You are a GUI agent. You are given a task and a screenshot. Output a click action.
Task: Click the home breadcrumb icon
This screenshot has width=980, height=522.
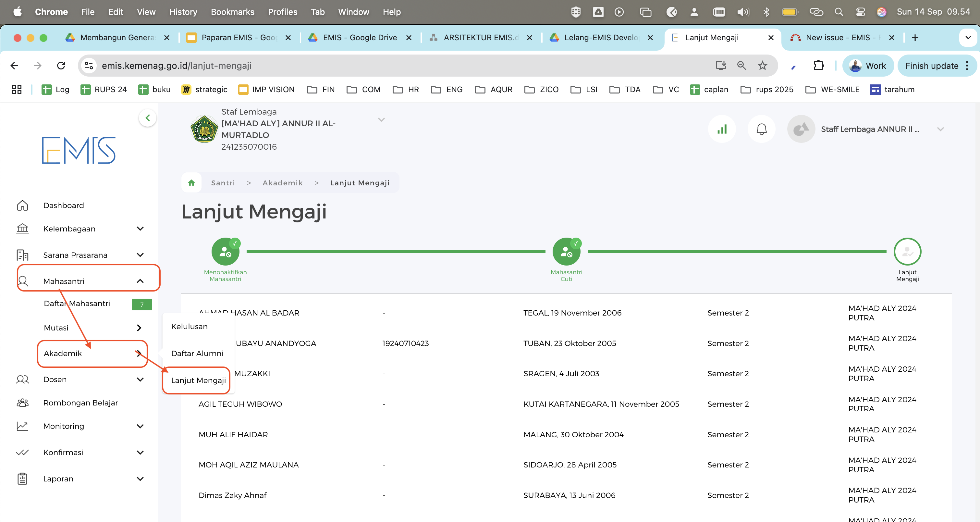pos(191,183)
